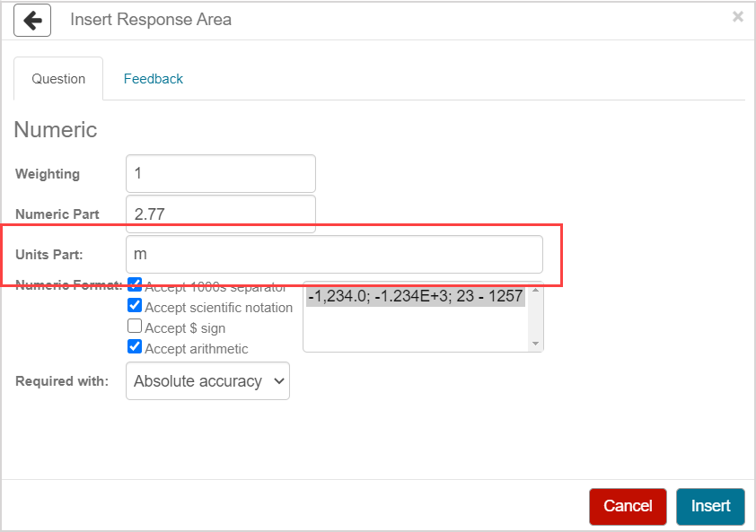Click the format list scroll-down arrow
The image size is (756, 532).
(x=536, y=344)
